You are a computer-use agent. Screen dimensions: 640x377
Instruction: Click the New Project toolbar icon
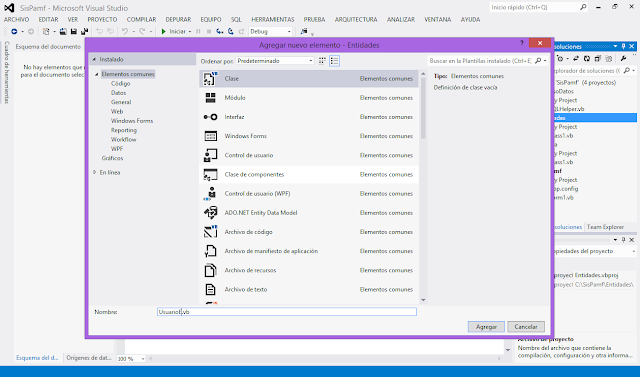(46, 31)
